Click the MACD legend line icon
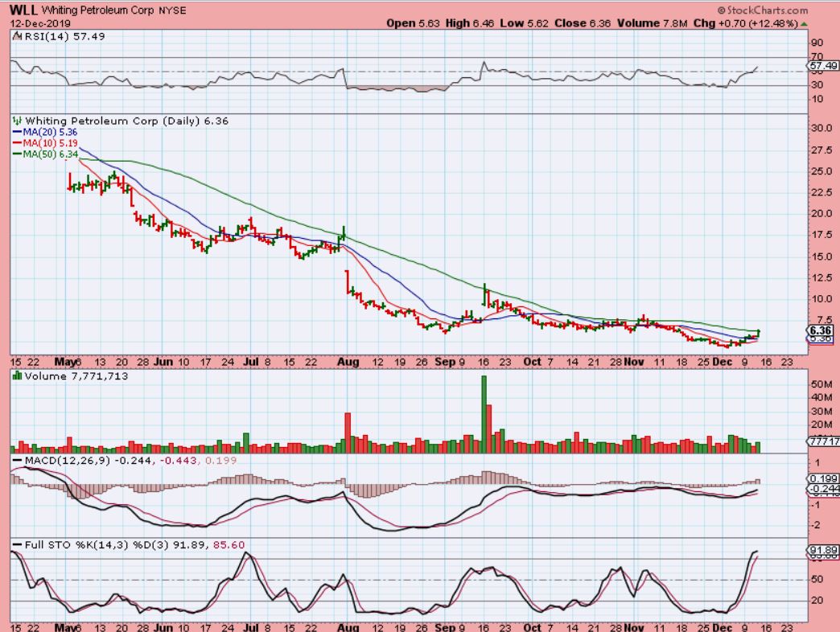The height and width of the screenshot is (632, 840). (17, 460)
